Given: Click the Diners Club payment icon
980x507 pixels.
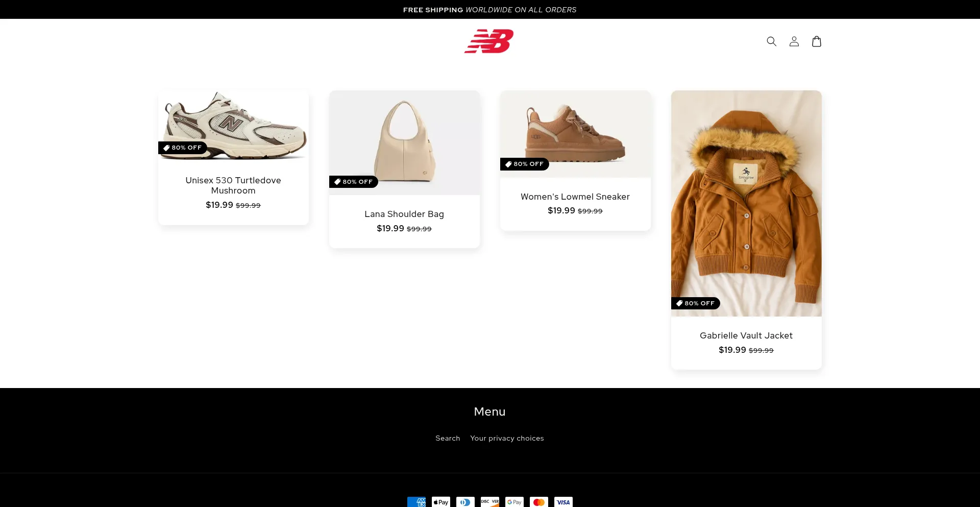Looking at the screenshot, I should (x=465, y=502).
